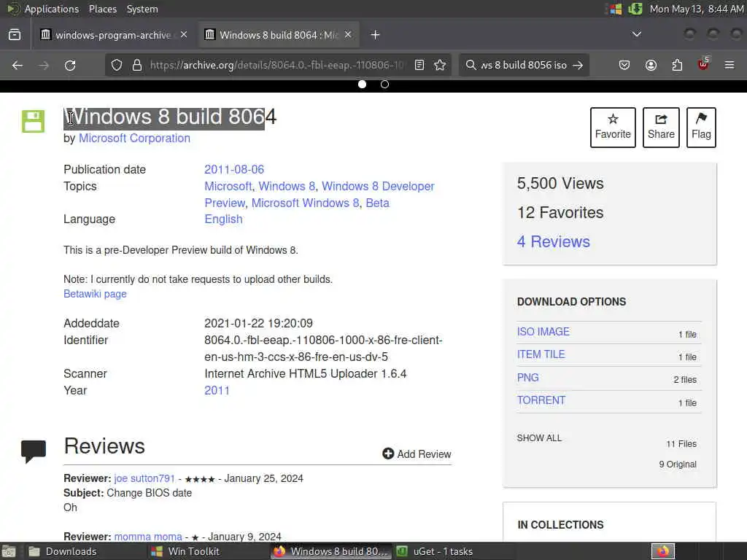Open the Places menu

click(103, 9)
